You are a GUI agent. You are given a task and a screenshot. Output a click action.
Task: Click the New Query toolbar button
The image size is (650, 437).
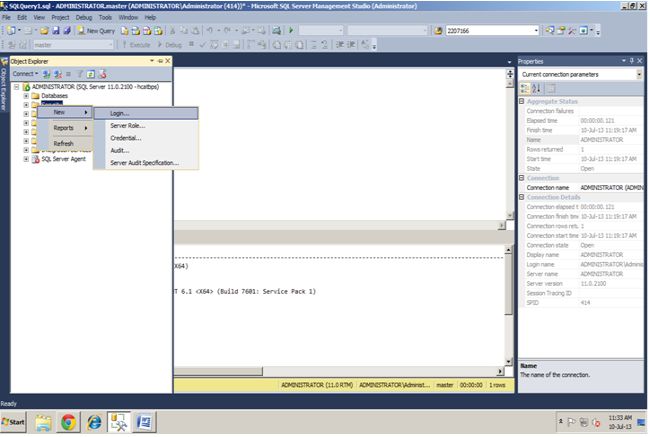click(x=96, y=31)
